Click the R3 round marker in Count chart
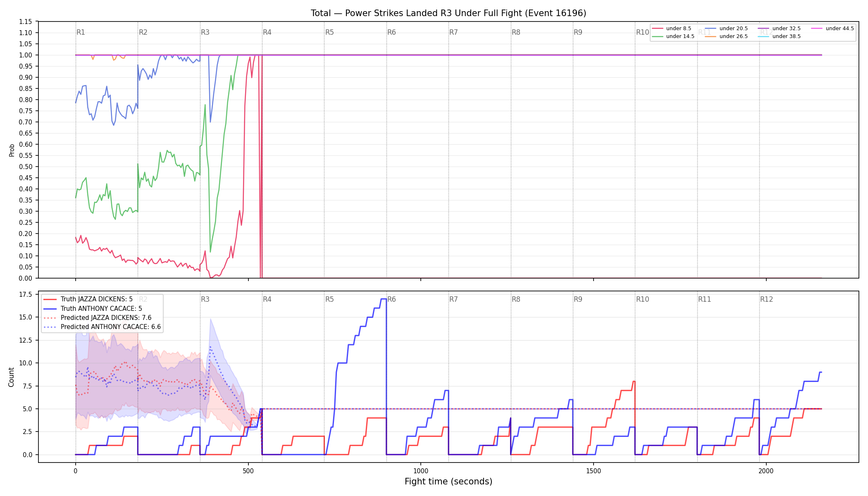Viewport: 868px width, 496px height. [x=205, y=299]
